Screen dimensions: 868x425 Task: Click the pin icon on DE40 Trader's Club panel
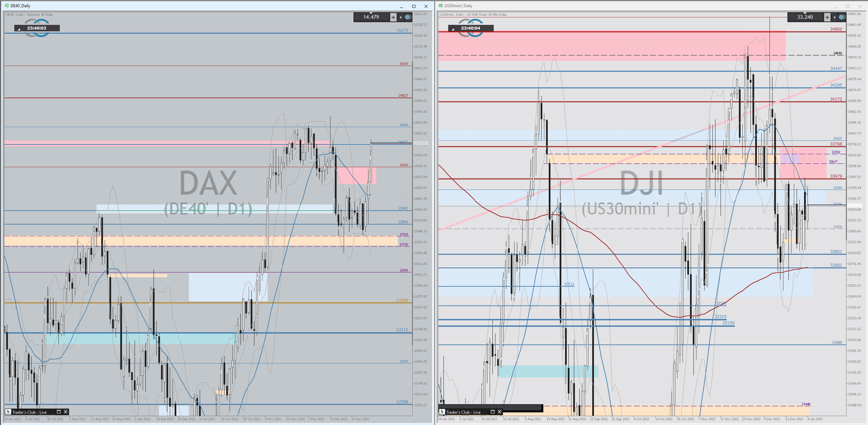[x=8, y=412]
